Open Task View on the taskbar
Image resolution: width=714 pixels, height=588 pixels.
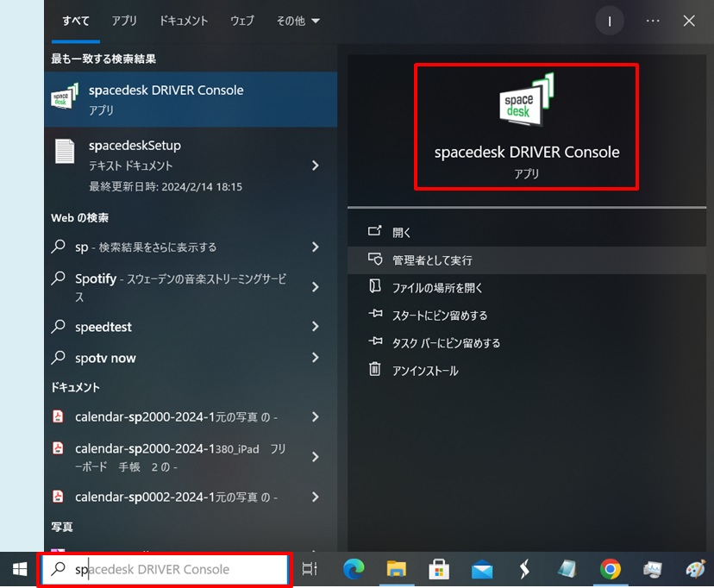tap(310, 569)
